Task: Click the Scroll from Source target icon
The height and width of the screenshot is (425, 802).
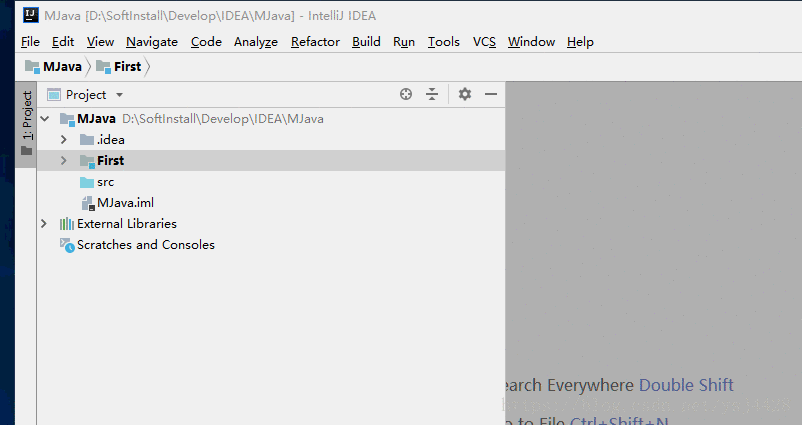Action: coord(406,94)
